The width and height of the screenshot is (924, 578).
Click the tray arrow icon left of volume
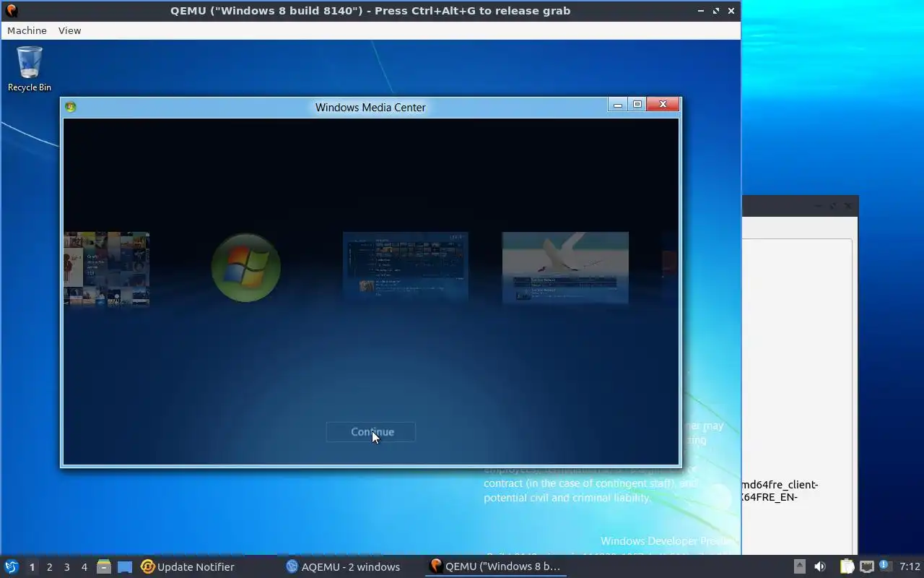click(799, 566)
